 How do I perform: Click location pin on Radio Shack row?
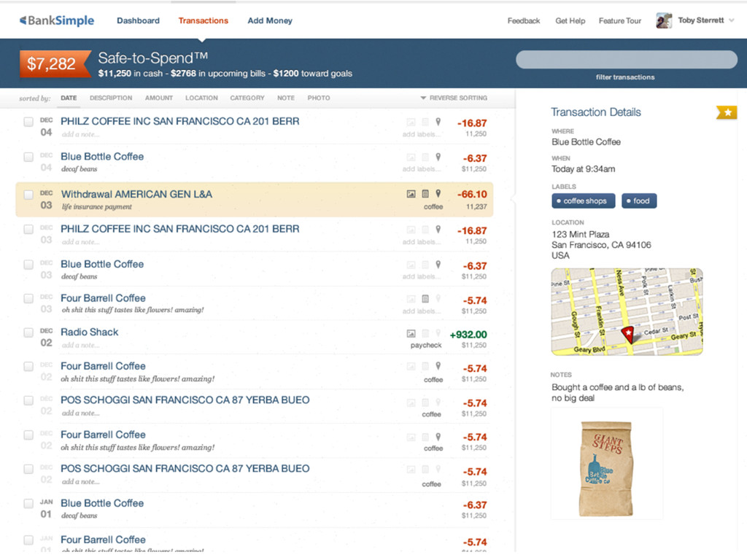click(x=438, y=332)
